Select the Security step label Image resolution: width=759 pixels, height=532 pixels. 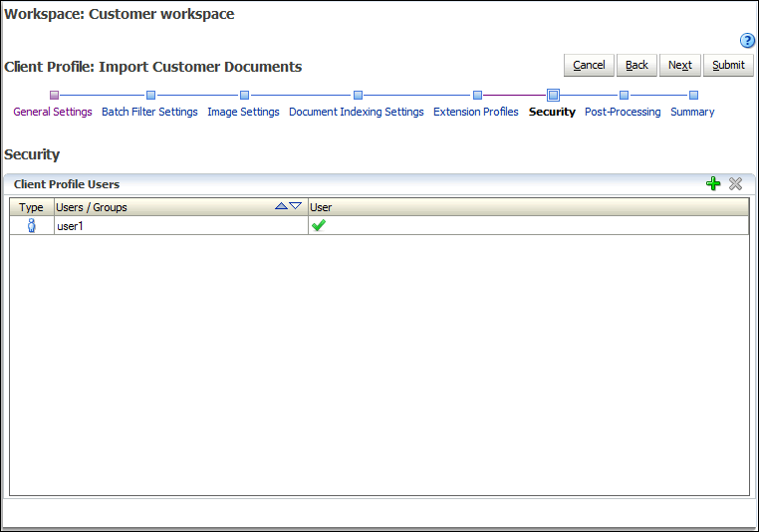click(552, 112)
